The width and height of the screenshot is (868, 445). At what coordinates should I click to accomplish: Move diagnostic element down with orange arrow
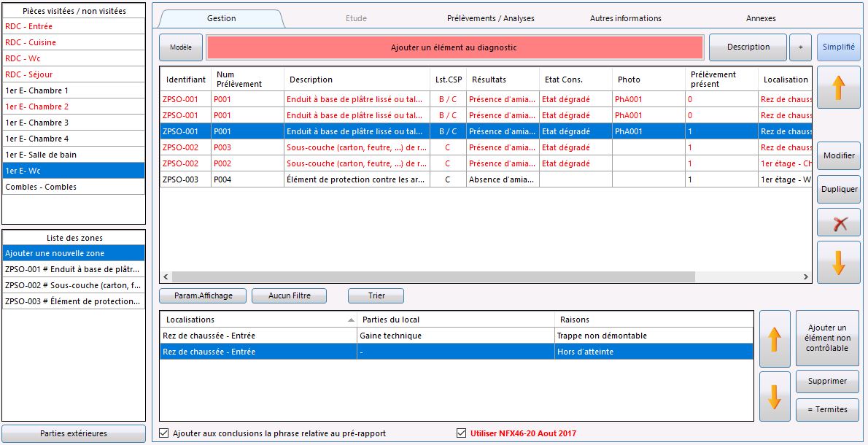839,263
